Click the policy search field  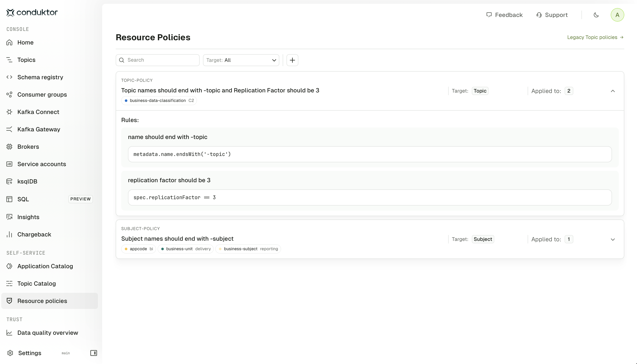click(157, 60)
